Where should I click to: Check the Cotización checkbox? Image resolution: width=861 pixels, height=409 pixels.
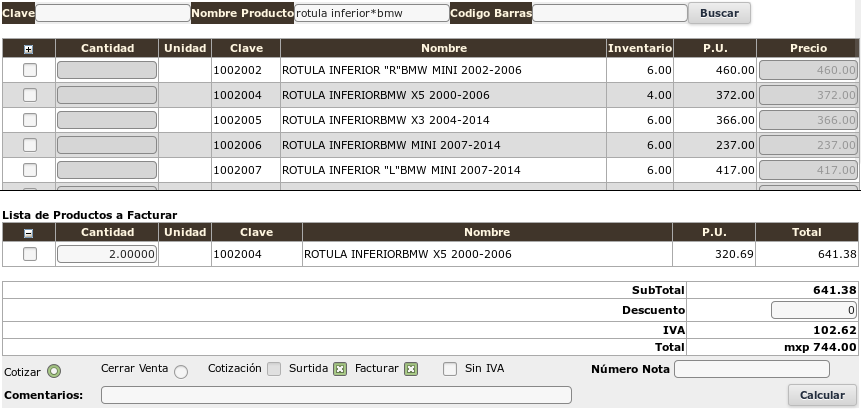274,369
